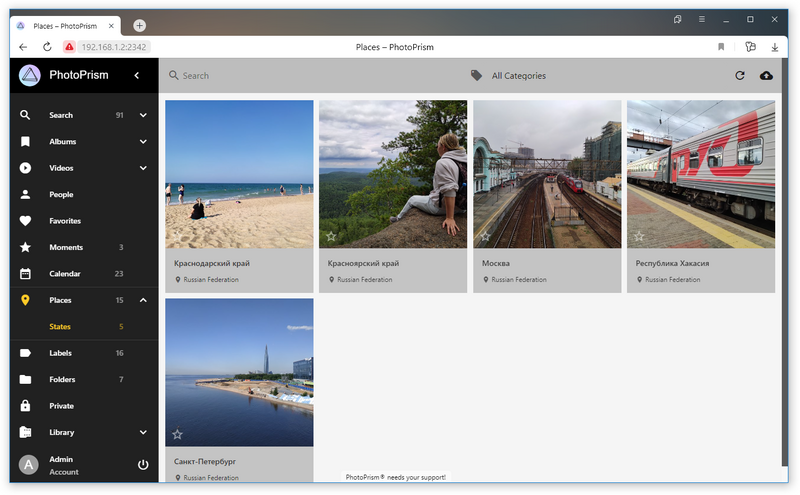Open the Москва railway station thumbnail
The image size is (800, 495).
[547, 174]
